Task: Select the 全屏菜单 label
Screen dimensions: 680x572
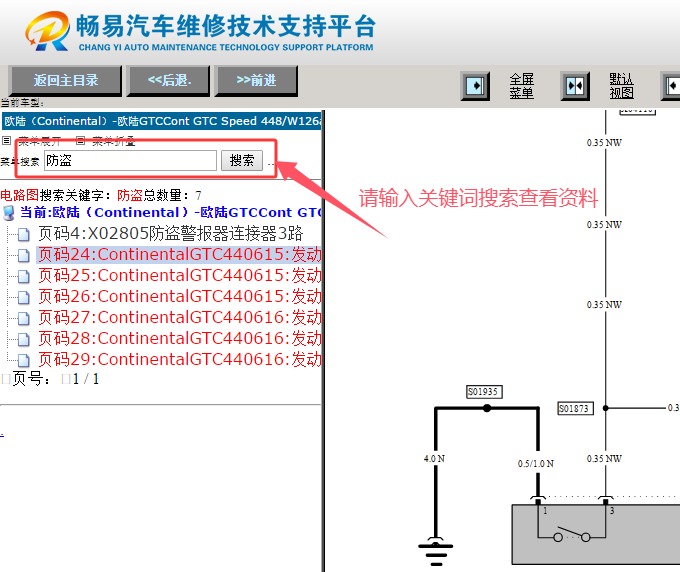Action: 521,86
